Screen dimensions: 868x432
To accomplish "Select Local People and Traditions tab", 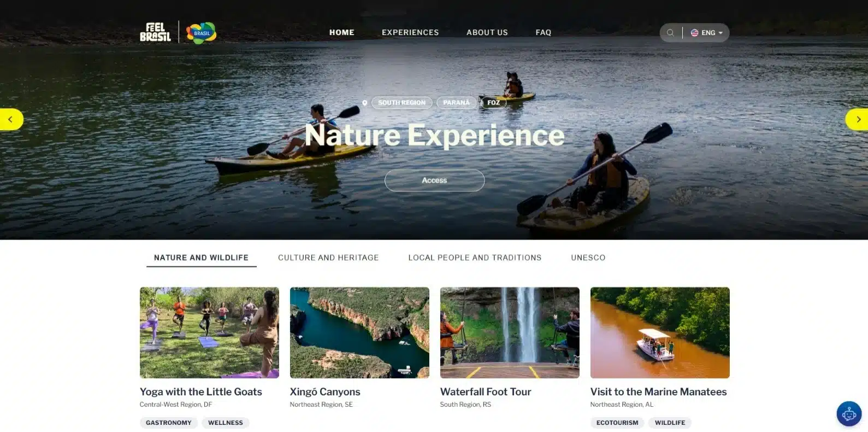I will tap(475, 258).
